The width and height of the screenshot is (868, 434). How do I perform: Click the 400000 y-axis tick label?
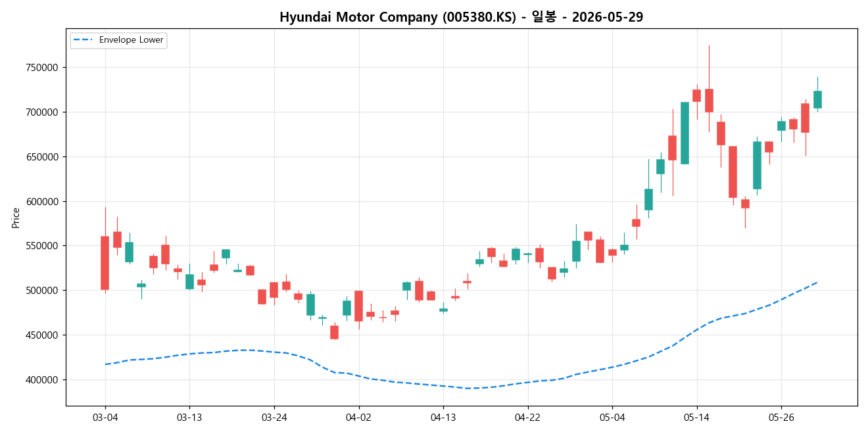43,380
